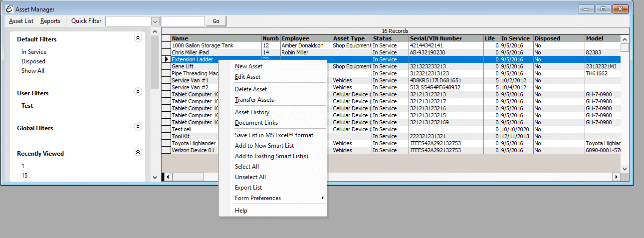Select Save List in MS Excel format
Image resolution: width=644 pixels, height=238 pixels.
click(272, 135)
